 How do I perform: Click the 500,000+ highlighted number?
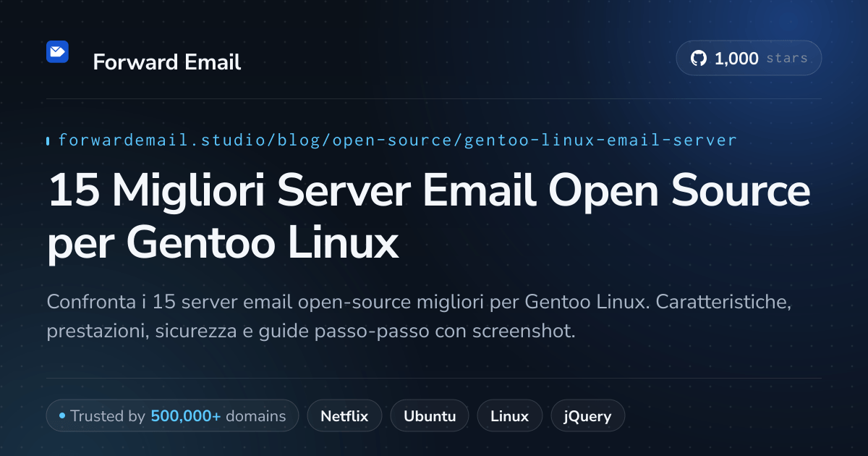point(185,416)
